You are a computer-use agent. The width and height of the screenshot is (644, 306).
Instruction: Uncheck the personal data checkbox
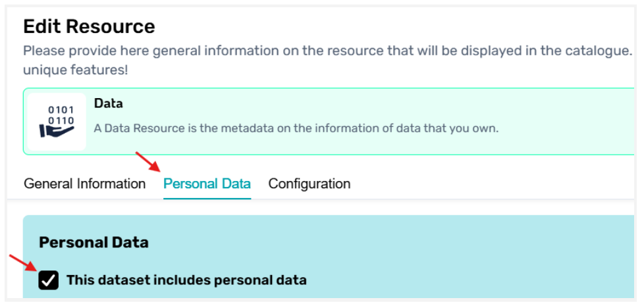click(49, 280)
